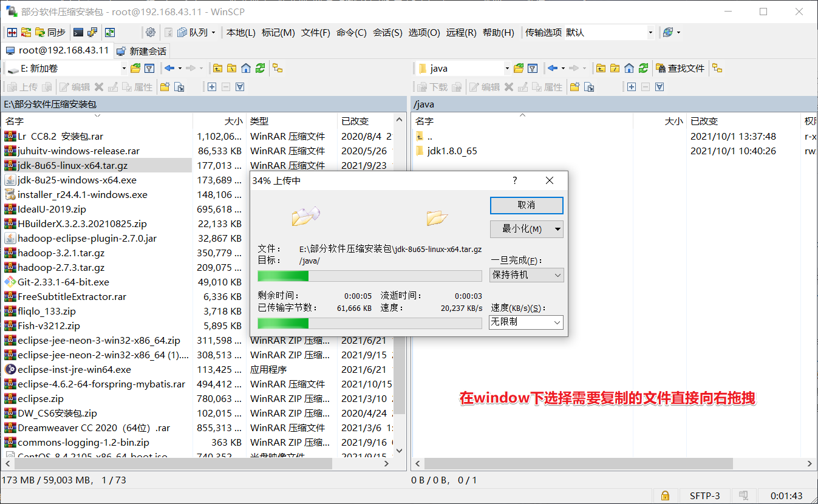The height and width of the screenshot is (504, 818).
Task: Open the filter funnel icon on the local panel
Action: (149, 69)
